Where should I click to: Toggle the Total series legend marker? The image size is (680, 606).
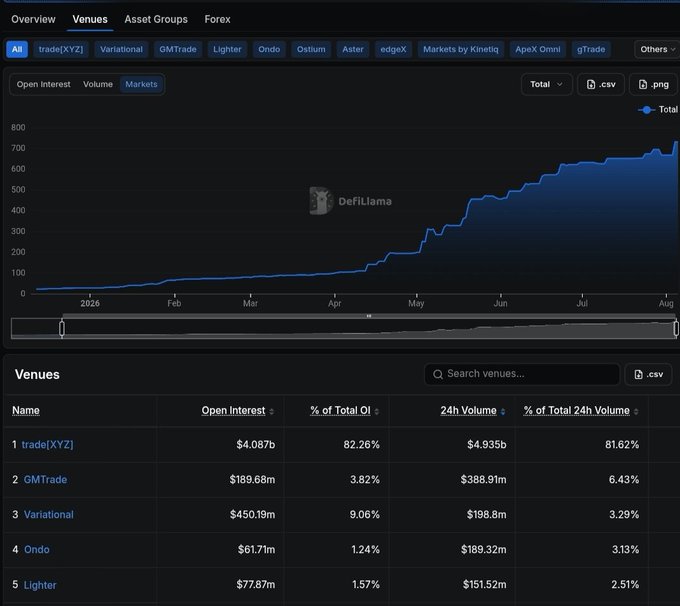646,110
